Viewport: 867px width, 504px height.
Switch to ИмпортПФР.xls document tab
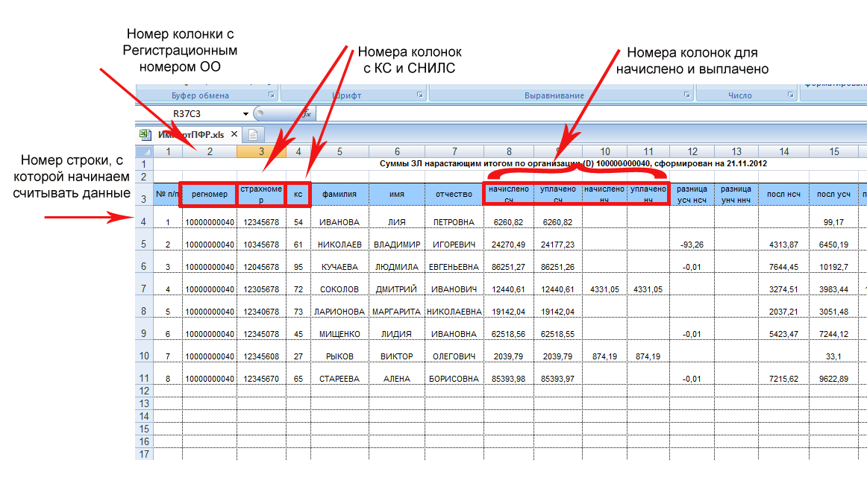pos(191,134)
